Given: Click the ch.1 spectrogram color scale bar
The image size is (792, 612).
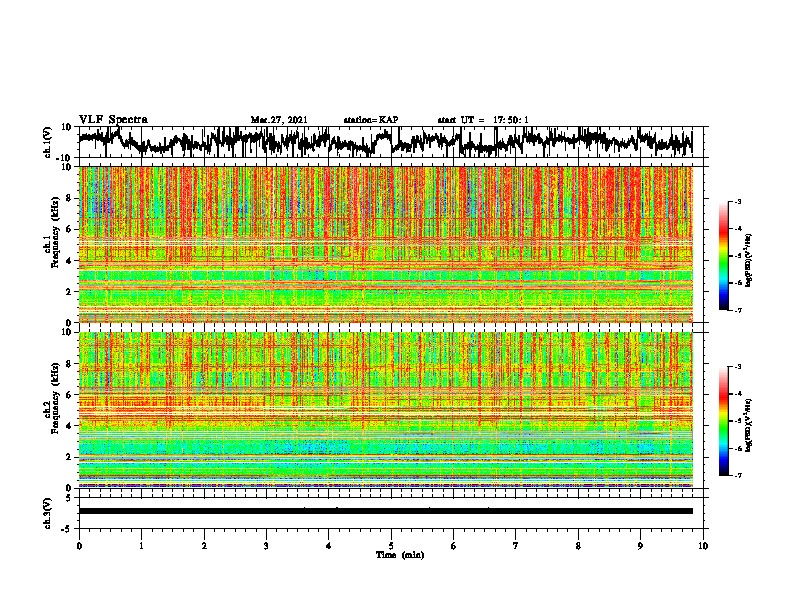Looking at the screenshot, I should [x=724, y=256].
